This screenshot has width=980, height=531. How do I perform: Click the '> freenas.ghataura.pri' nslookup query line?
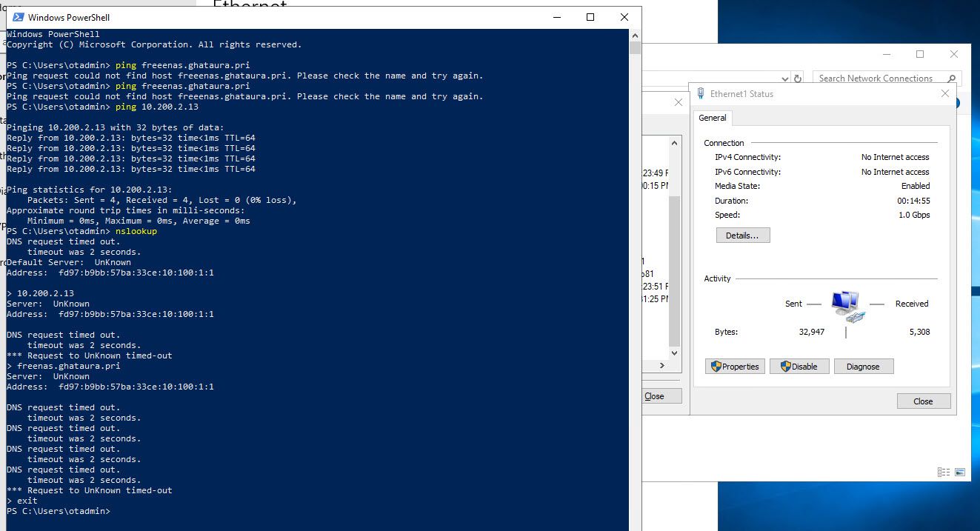(x=64, y=366)
